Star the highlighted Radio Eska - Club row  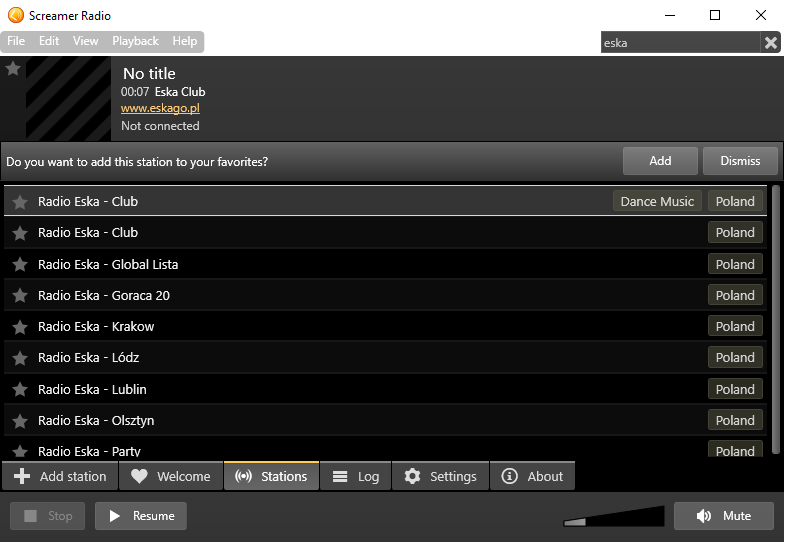click(20, 202)
